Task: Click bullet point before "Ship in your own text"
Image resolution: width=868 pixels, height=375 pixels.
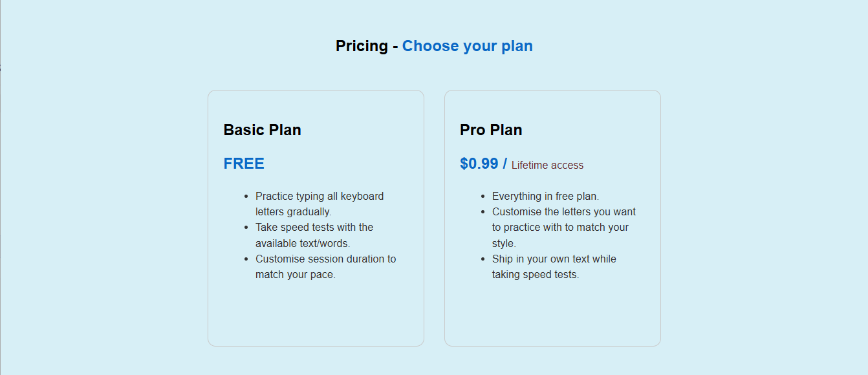Action: point(483,259)
